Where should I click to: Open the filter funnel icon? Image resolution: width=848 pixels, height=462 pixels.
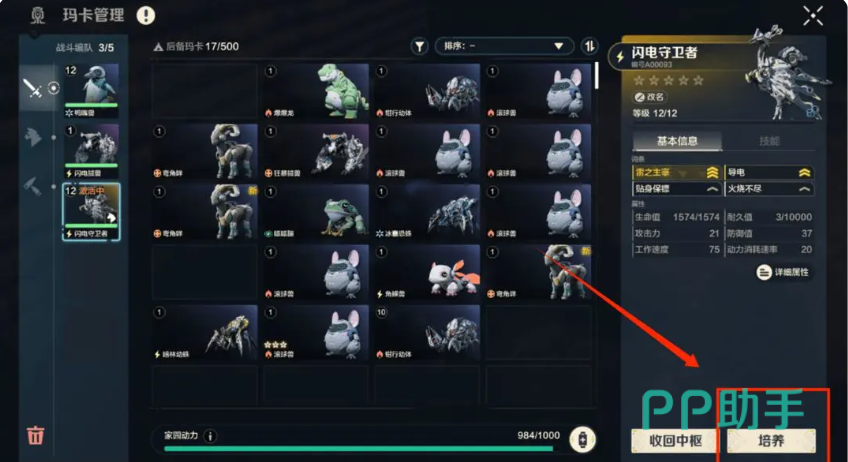click(419, 47)
